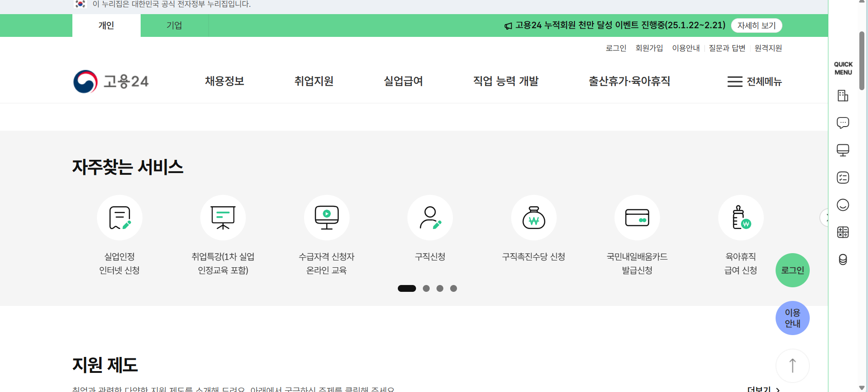The image size is (868, 392).
Task: Click the megaphone event announcement icon
Action: (508, 26)
